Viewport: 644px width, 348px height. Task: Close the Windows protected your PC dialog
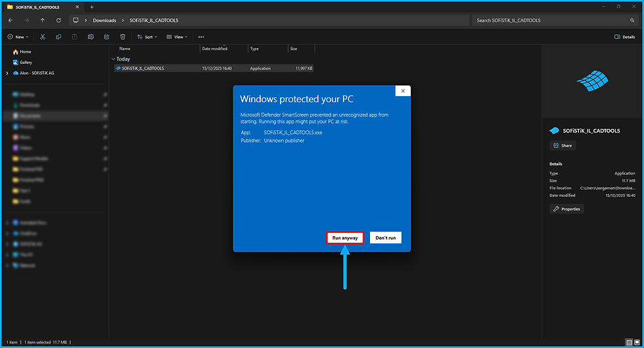pyautogui.click(x=403, y=91)
